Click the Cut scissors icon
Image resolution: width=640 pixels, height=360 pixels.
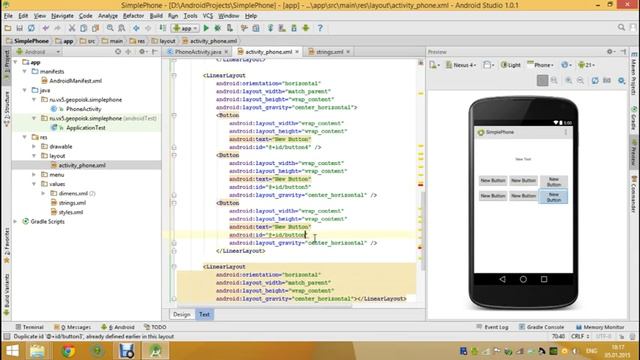[x=72, y=28]
